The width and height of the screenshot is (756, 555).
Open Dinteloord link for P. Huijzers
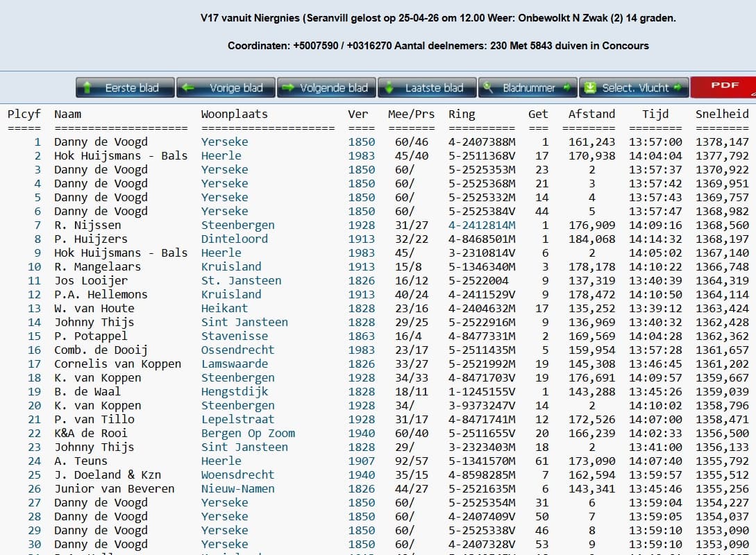235,239
